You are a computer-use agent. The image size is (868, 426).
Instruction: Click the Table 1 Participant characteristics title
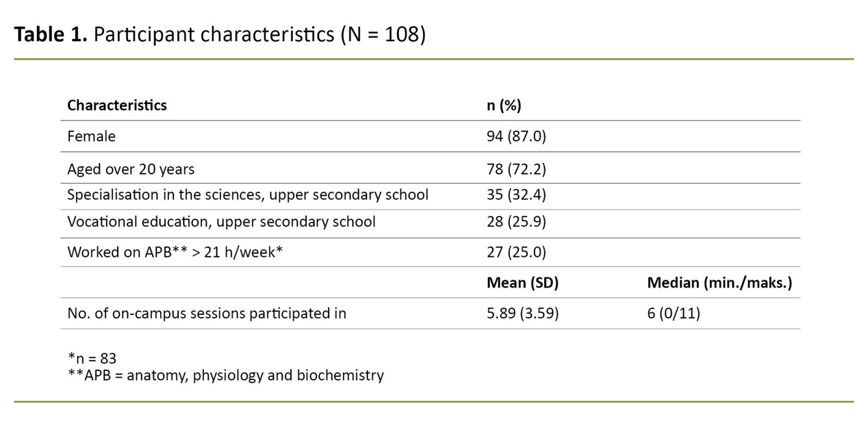tap(220, 35)
